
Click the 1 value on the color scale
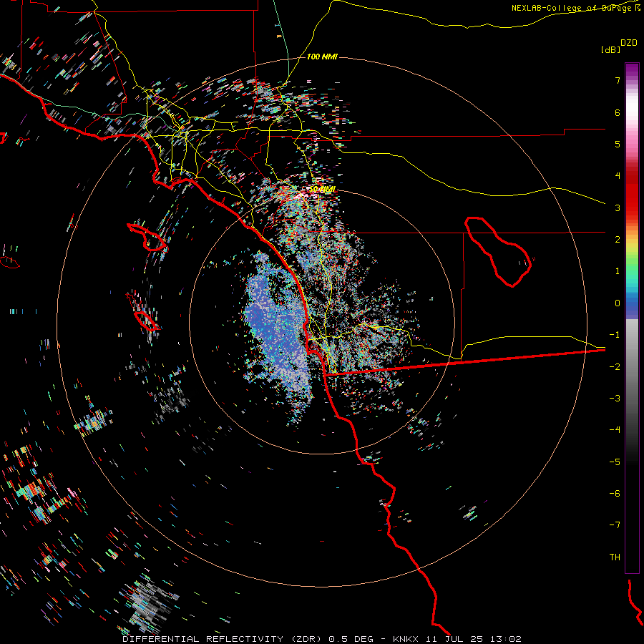(x=618, y=271)
